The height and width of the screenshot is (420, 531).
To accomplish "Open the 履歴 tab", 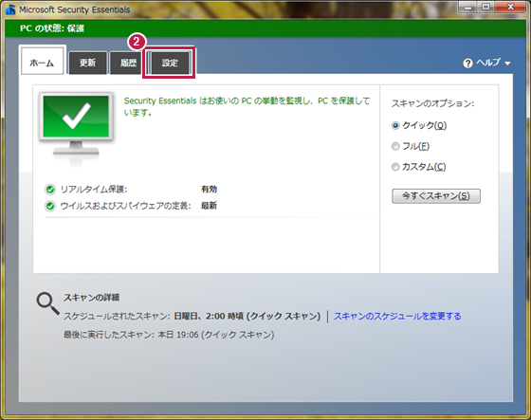I will point(128,63).
